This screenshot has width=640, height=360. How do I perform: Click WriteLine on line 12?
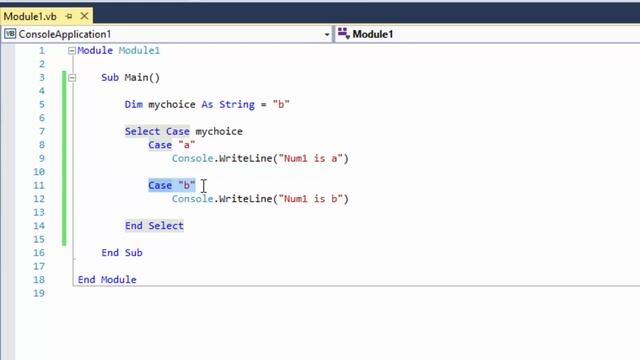pyautogui.click(x=245, y=199)
